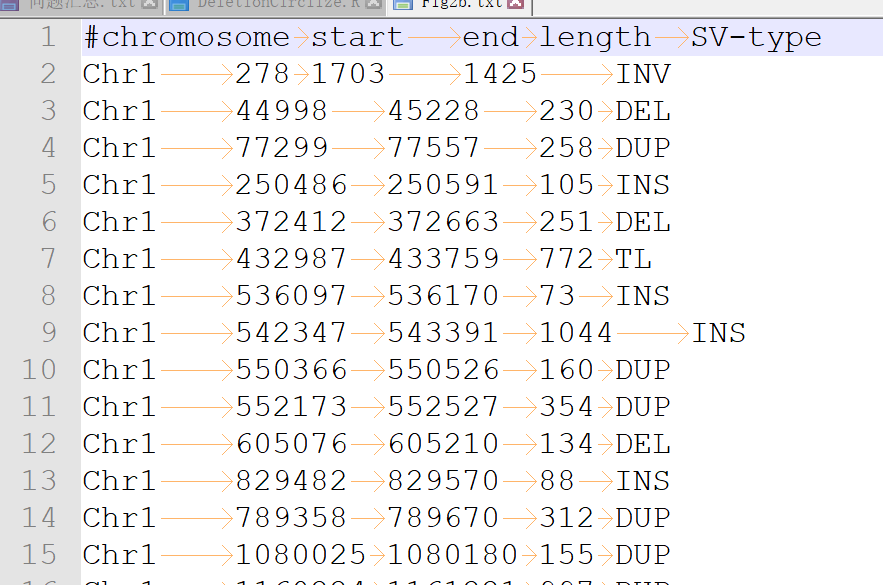883x585 pixels.
Task: Click DUP on line 15
Action: [x=643, y=555]
